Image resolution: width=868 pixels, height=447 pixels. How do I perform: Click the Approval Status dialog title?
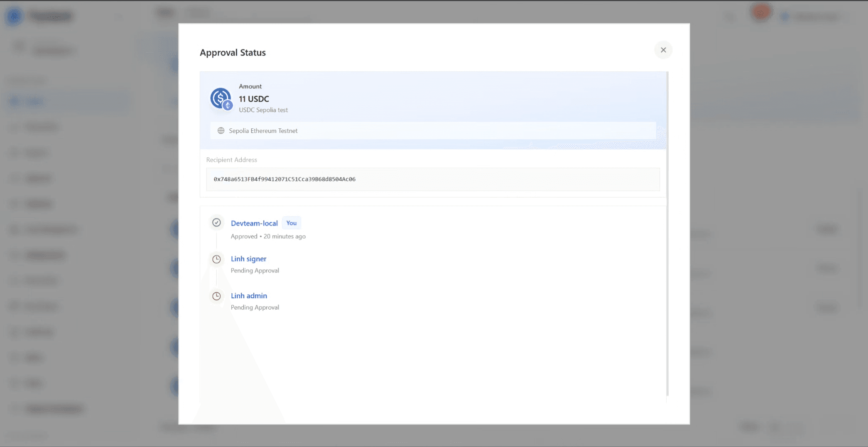click(233, 53)
